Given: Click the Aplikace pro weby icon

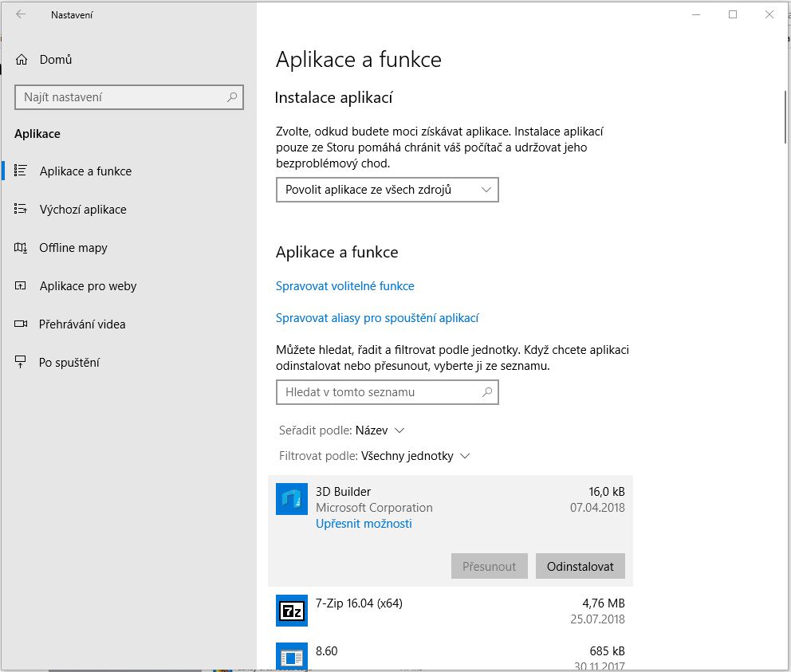Looking at the screenshot, I should 21,285.
